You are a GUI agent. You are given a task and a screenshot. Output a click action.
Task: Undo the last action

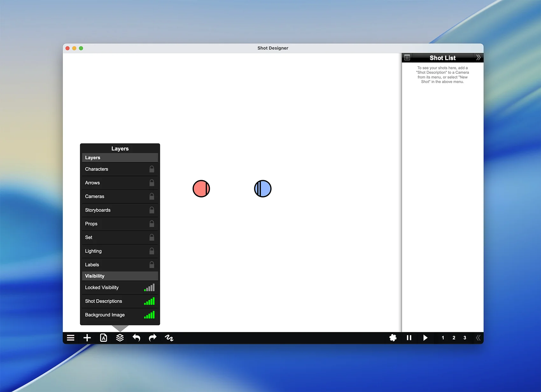point(136,338)
